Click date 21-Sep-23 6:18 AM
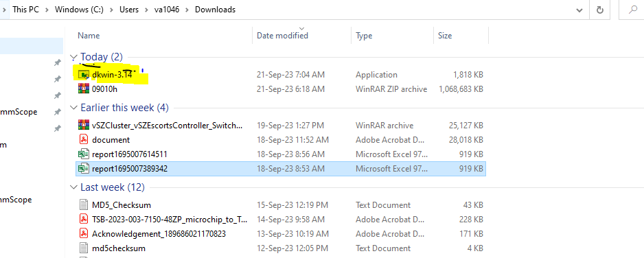644x258 pixels. (291, 89)
